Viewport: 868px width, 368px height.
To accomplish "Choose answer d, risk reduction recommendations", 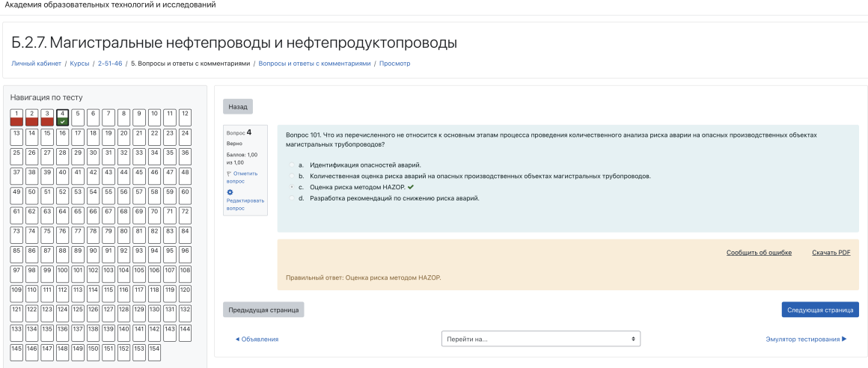I will tap(292, 198).
